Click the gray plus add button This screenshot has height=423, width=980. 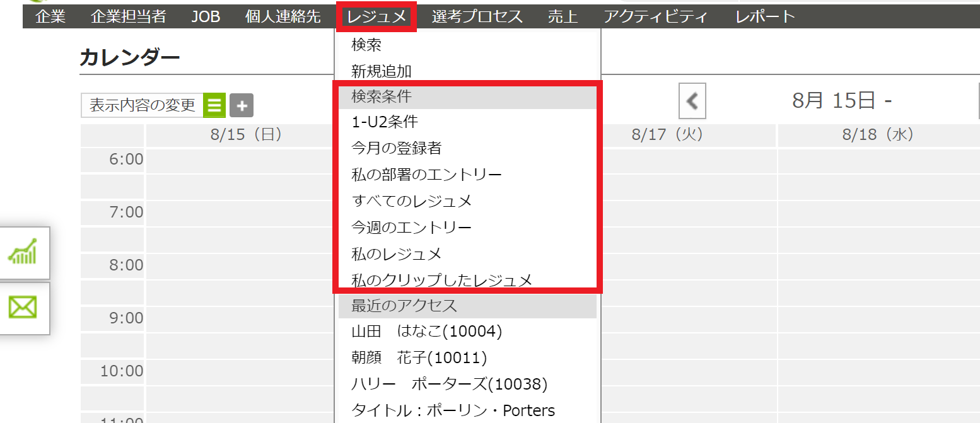pyautogui.click(x=242, y=105)
